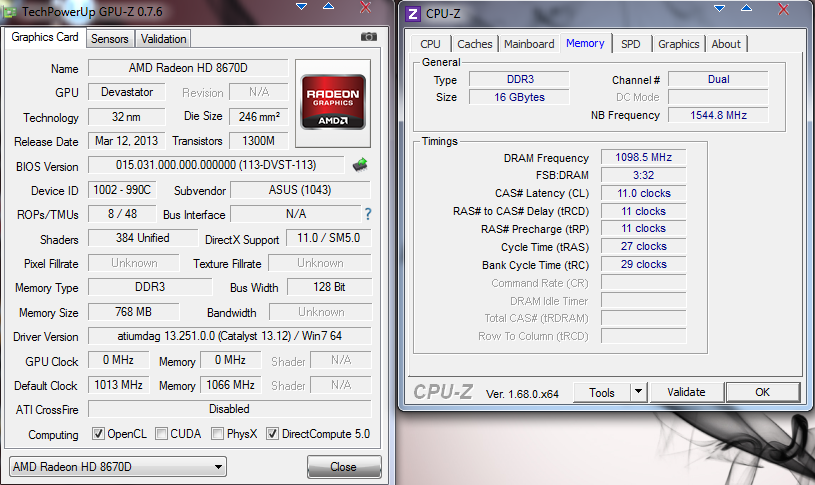Click the Device ID field 1002 - 990C

tap(122, 190)
